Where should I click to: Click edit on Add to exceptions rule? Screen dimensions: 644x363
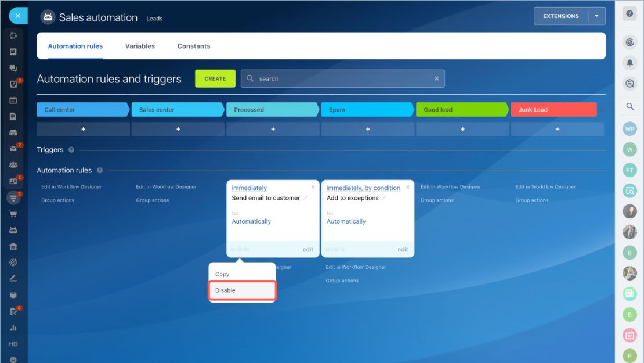point(403,249)
